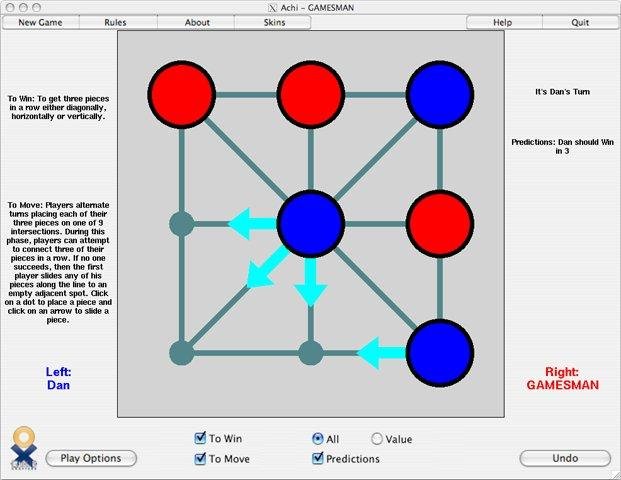Click the Undo button
This screenshot has height=480, width=621.
coord(565,458)
